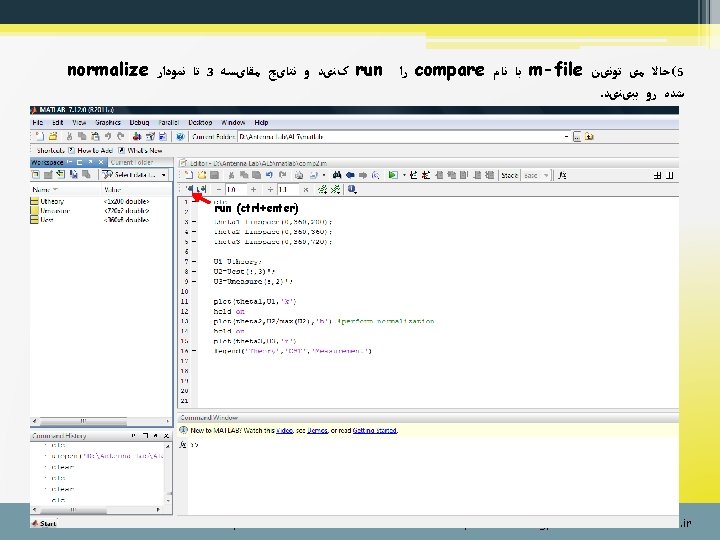Click Undo icon in Editor toolbar

click(x=270, y=175)
